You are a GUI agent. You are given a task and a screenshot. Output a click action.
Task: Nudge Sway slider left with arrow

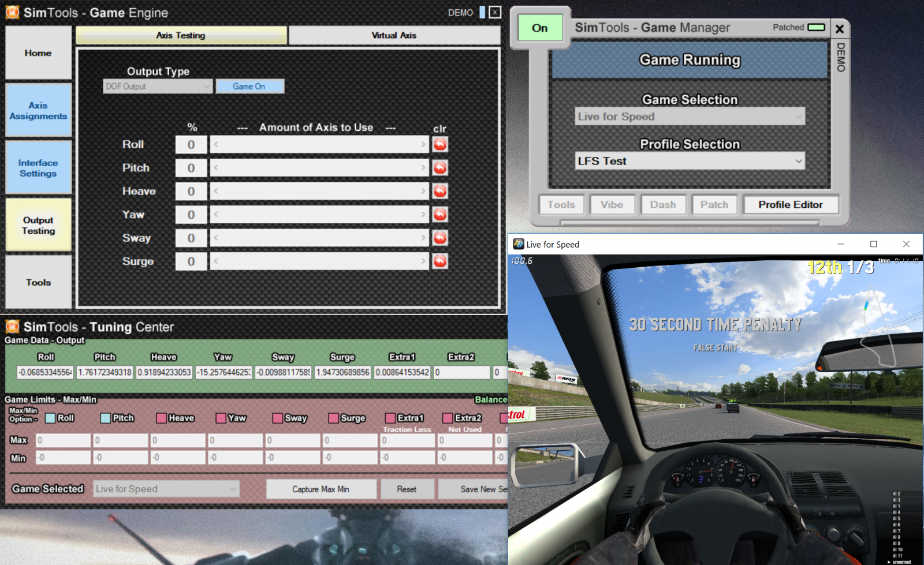click(216, 238)
